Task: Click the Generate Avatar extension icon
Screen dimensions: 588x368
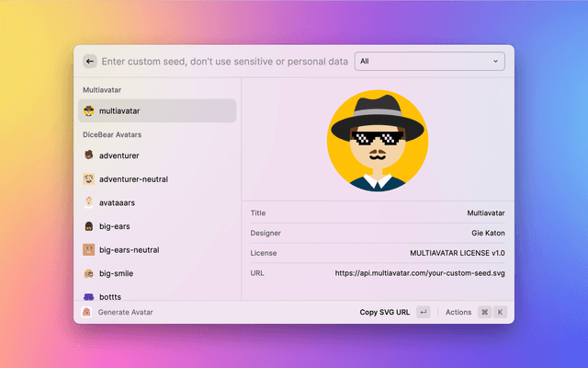Action: point(87,312)
